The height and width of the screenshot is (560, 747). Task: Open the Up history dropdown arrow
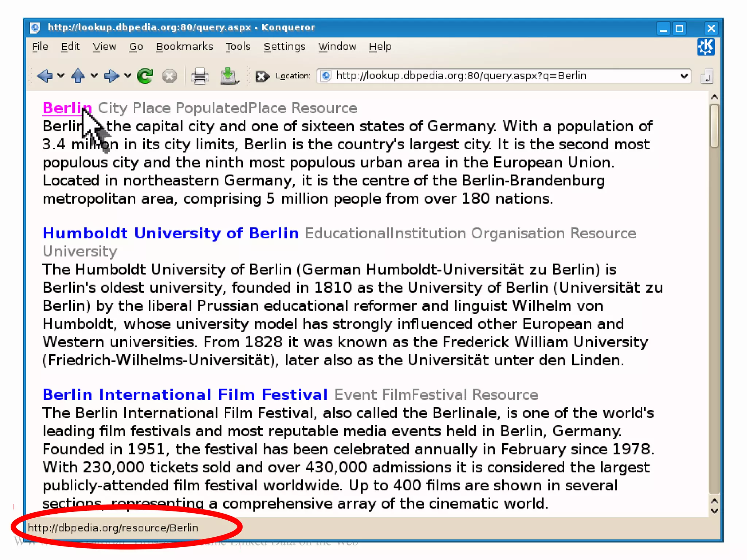point(94,76)
